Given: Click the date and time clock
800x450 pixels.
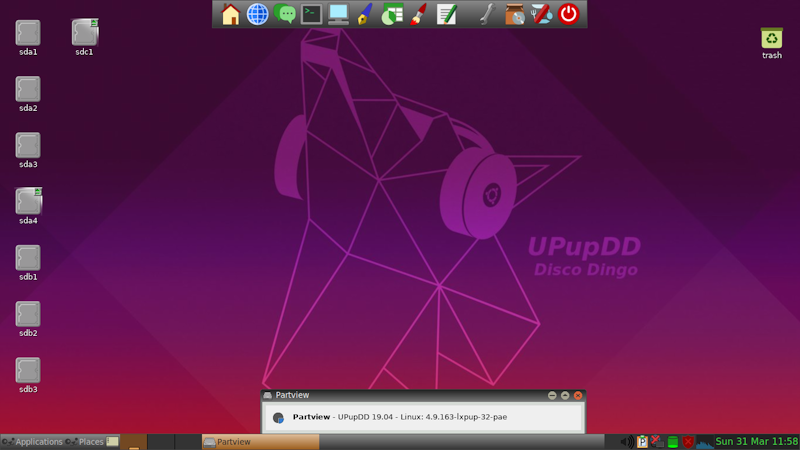Looking at the screenshot, I should 757,442.
